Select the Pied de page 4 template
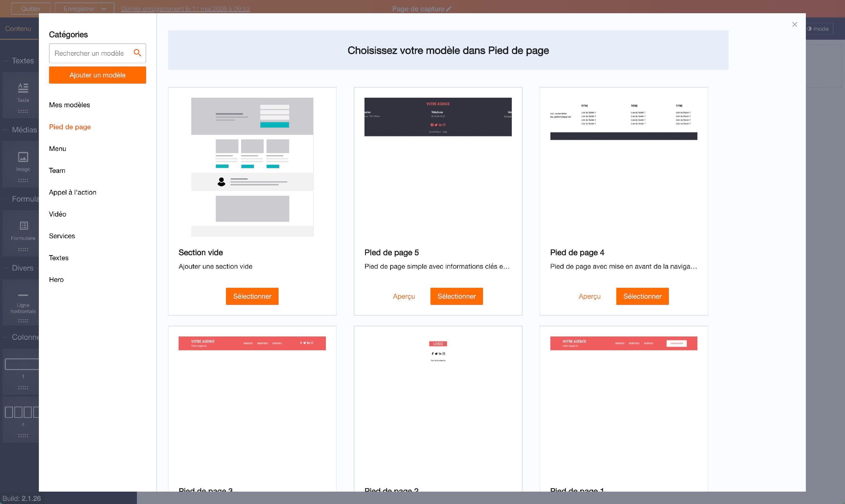This screenshot has height=504, width=845. click(642, 296)
